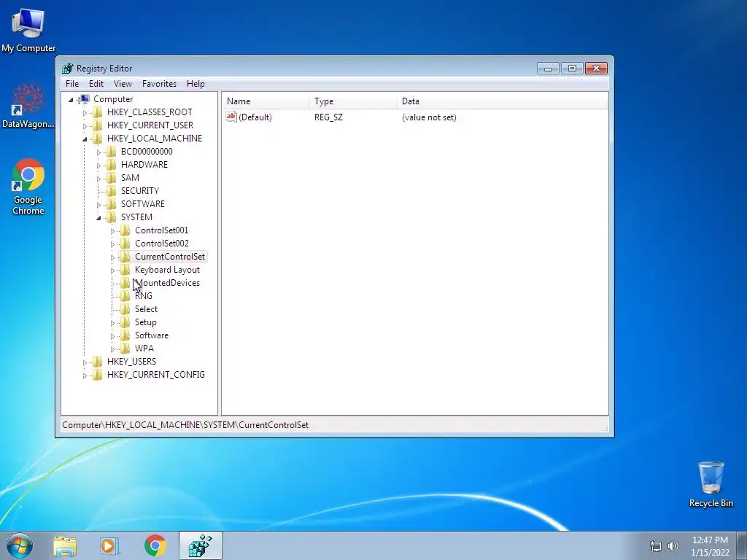Select the SOFTWARE key label
The height and width of the screenshot is (560, 747).
pos(143,204)
